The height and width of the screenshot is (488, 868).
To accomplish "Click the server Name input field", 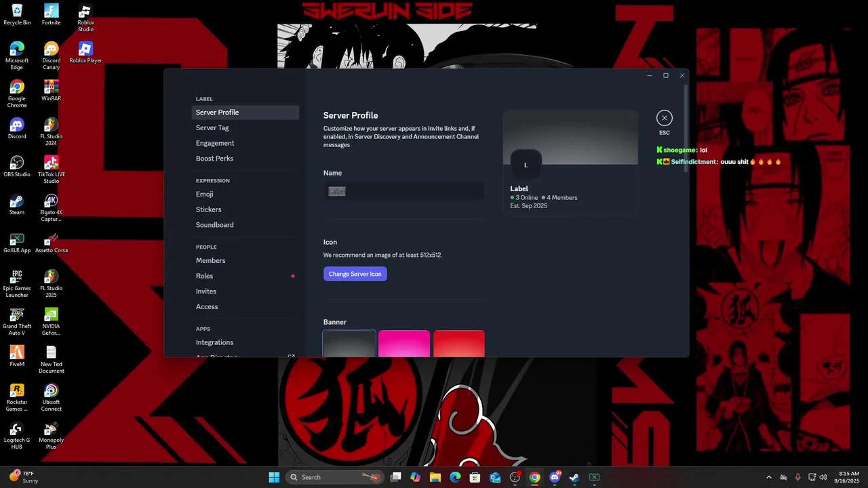I will point(404,191).
